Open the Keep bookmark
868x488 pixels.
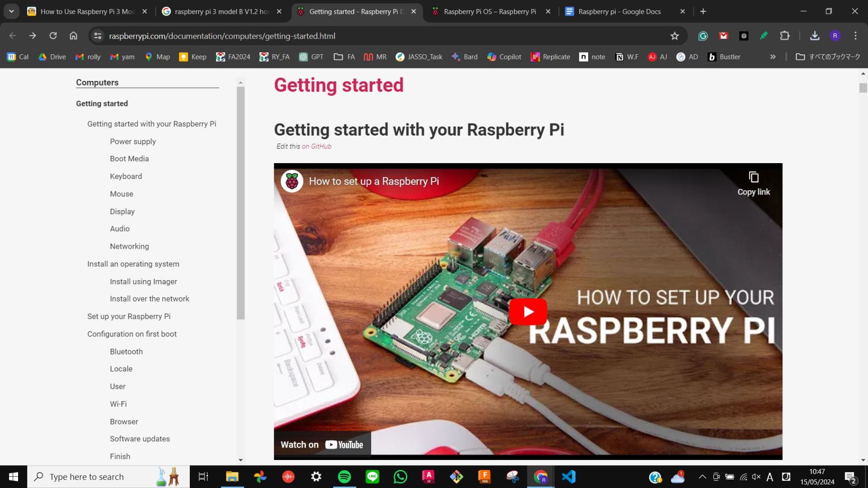click(193, 57)
